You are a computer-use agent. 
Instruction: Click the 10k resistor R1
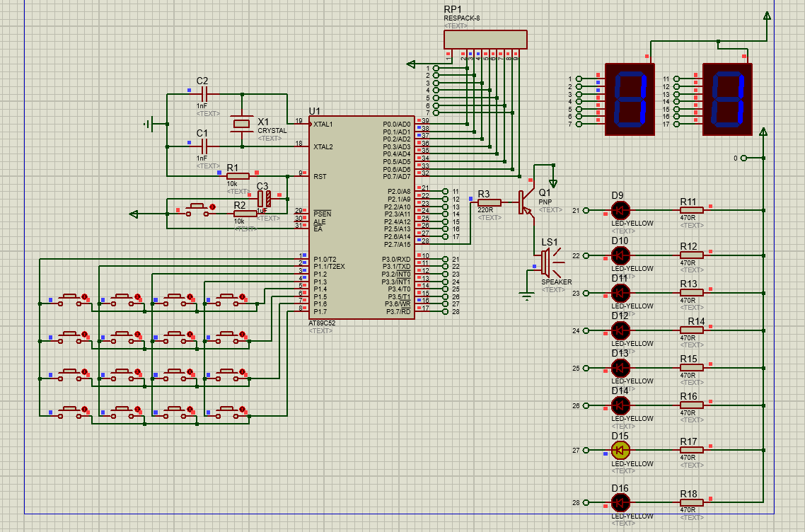[238, 175]
